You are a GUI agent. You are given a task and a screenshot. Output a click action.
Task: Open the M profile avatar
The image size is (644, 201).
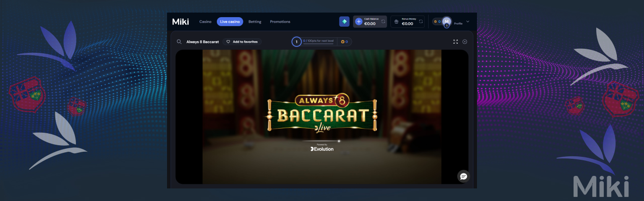[x=447, y=22]
